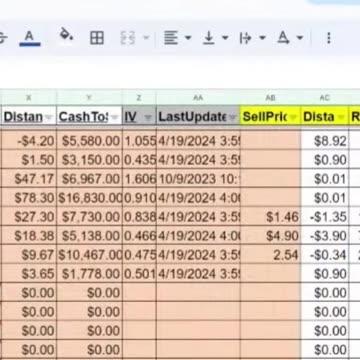Viewport: 360px width, 360px height.
Task: Select the 10/9/2023 date cell
Action: tap(198, 179)
